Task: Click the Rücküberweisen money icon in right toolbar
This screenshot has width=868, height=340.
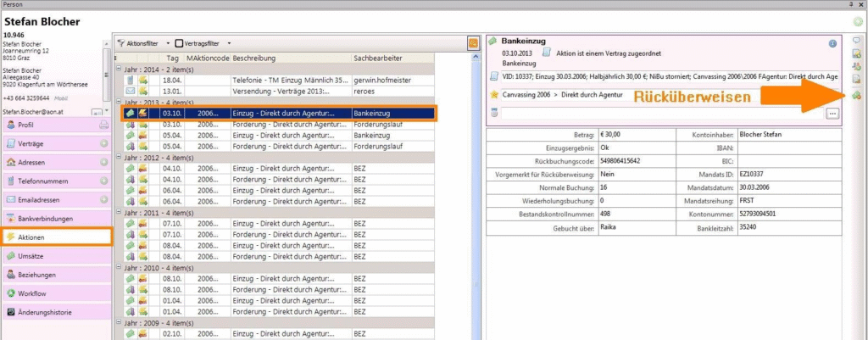Action: [856, 95]
